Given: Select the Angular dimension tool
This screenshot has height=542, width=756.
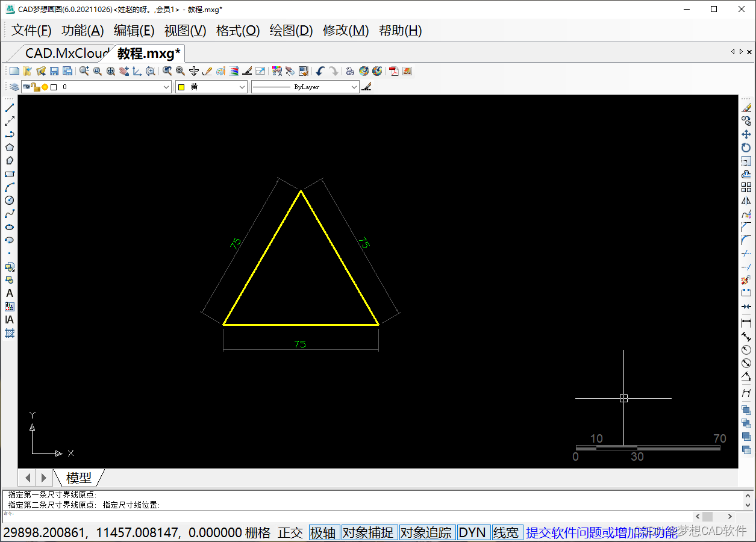Looking at the screenshot, I should click(746, 378).
